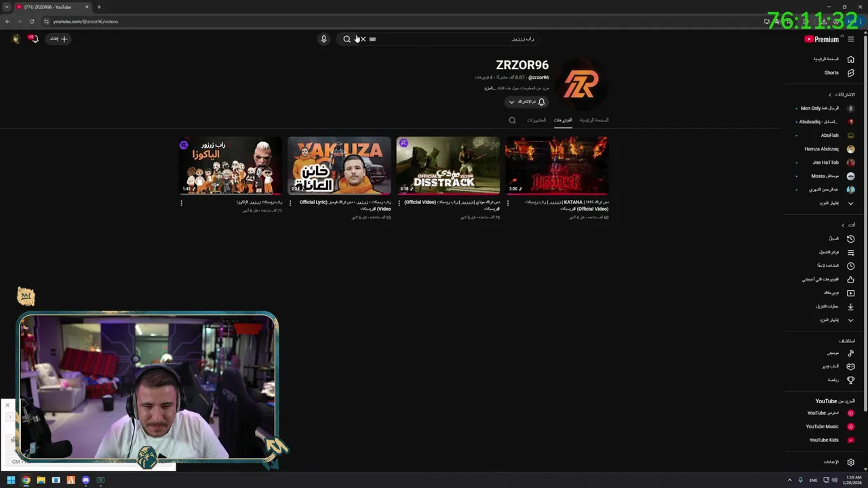Open the You section header chevron
Image resolution: width=868 pixels, height=488 pixels.
843,225
